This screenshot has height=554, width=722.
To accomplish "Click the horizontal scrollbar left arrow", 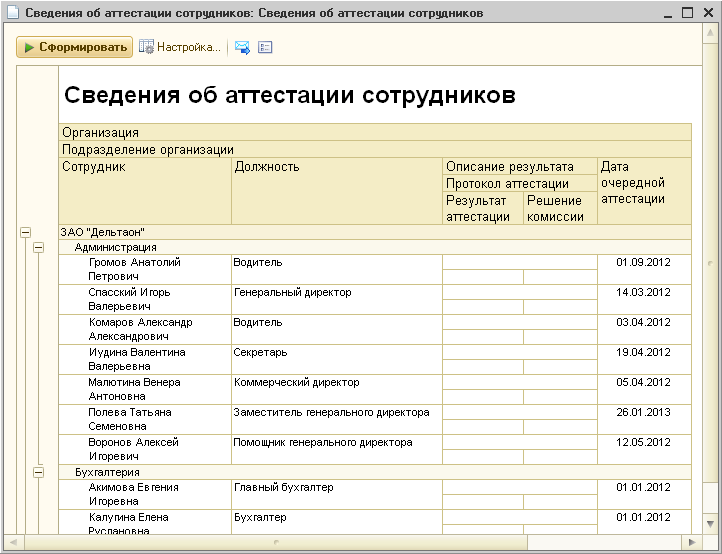I will pyautogui.click(x=26, y=541).
